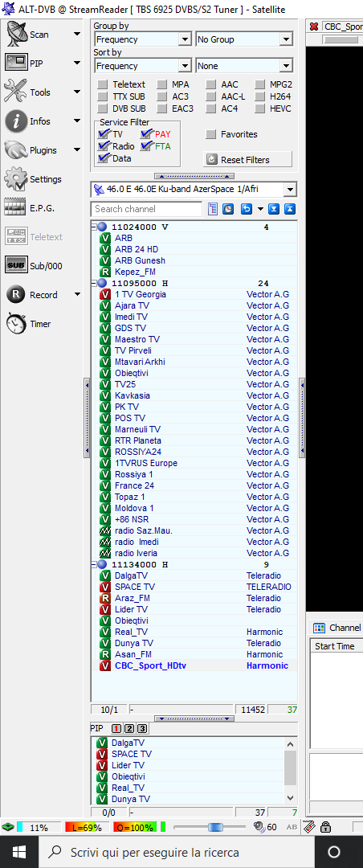Toggle the Favorites checkbox
Screen dimensions: 363x868
tap(211, 134)
